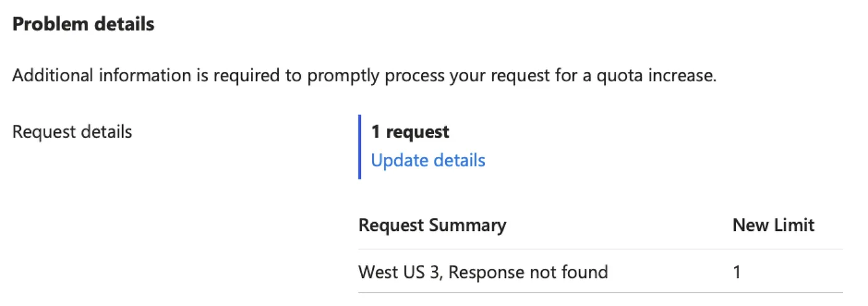
Task: Select the Request Summary column header
Action: [432, 225]
